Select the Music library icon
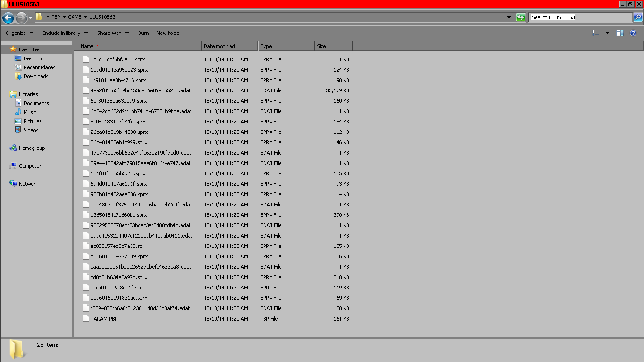644x362 pixels. (18, 112)
